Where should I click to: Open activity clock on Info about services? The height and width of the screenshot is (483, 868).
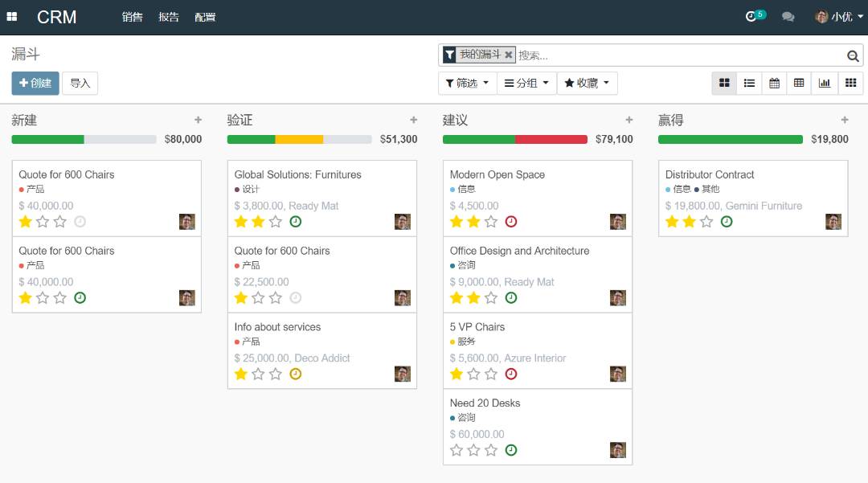point(296,374)
